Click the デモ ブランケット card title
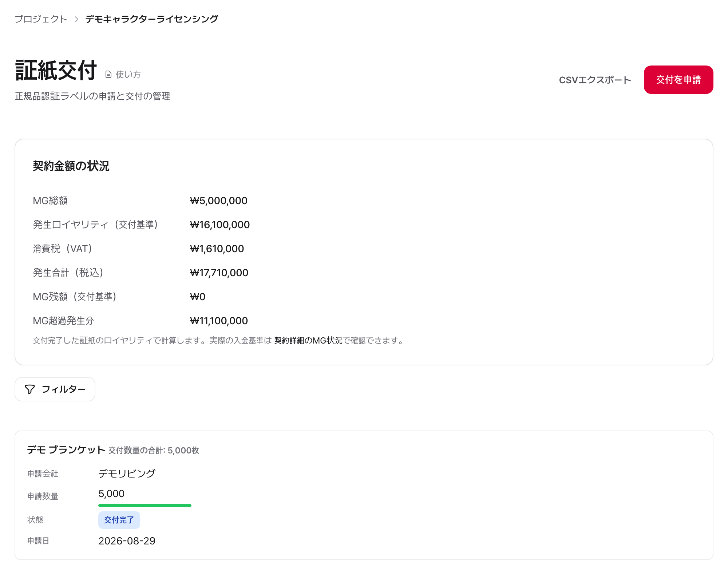728x575 pixels. click(66, 450)
